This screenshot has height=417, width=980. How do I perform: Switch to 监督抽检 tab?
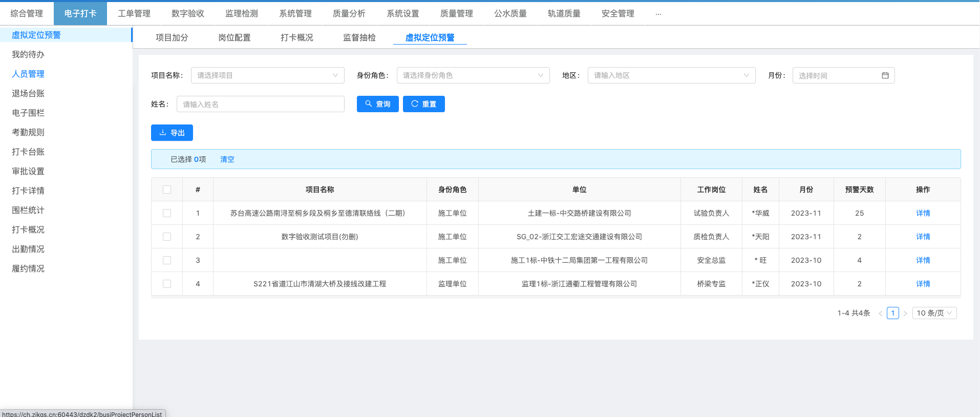359,37
